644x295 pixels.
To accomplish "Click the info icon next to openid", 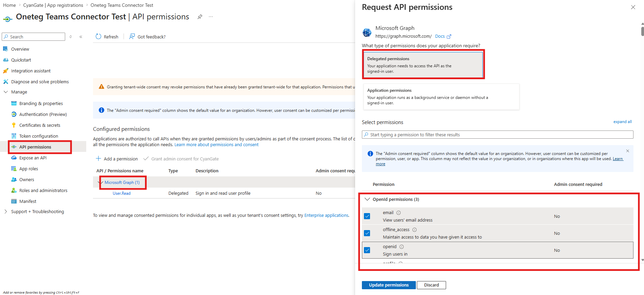I will tap(402, 247).
